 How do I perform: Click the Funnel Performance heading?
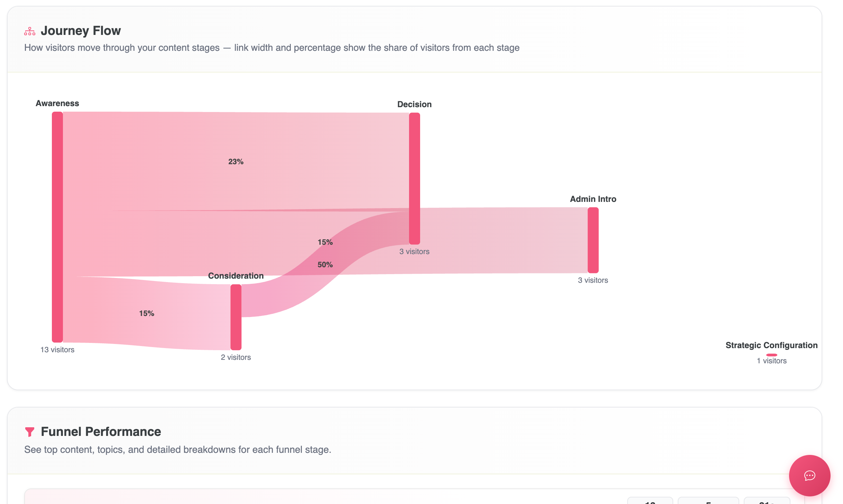101,432
